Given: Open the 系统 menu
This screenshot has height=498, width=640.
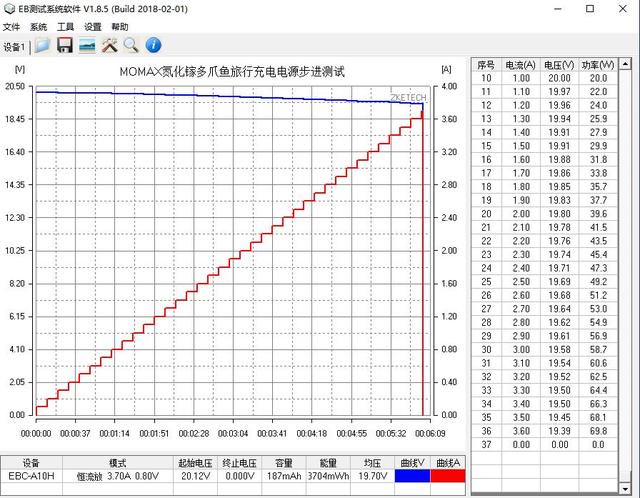Looking at the screenshot, I should [x=38, y=27].
